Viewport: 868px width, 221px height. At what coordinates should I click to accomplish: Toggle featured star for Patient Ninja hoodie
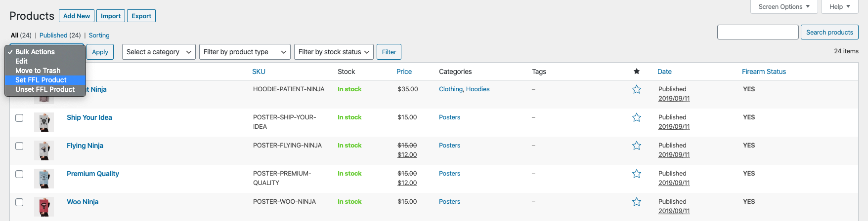637,89
